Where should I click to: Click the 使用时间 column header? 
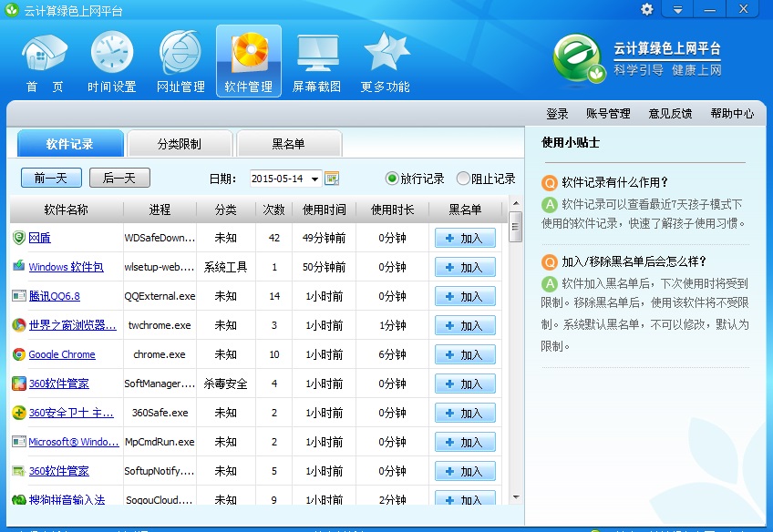324,210
